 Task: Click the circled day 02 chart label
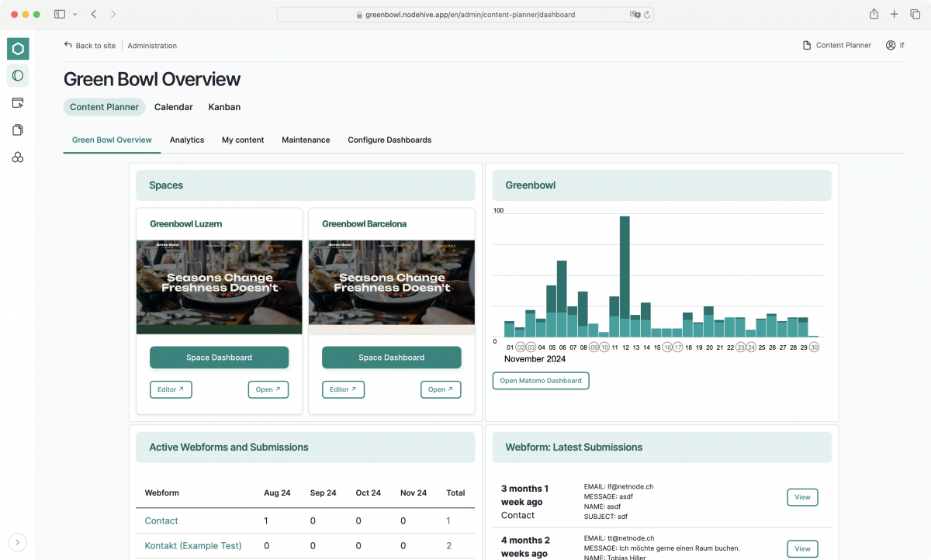(x=521, y=347)
